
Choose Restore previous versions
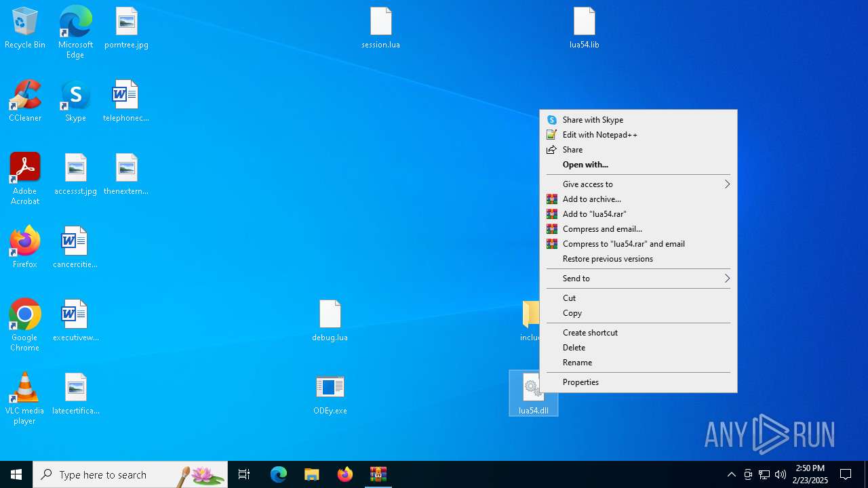(638, 259)
